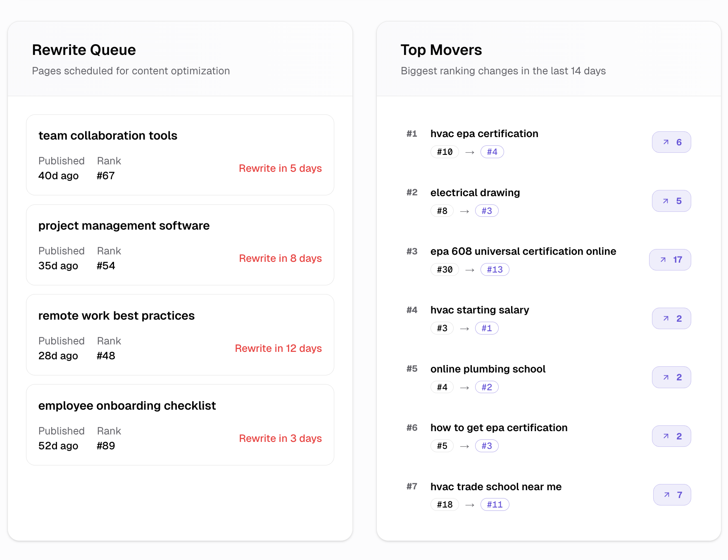Click the Rewrite in 8 days label
This screenshot has width=728, height=560.
[280, 259]
